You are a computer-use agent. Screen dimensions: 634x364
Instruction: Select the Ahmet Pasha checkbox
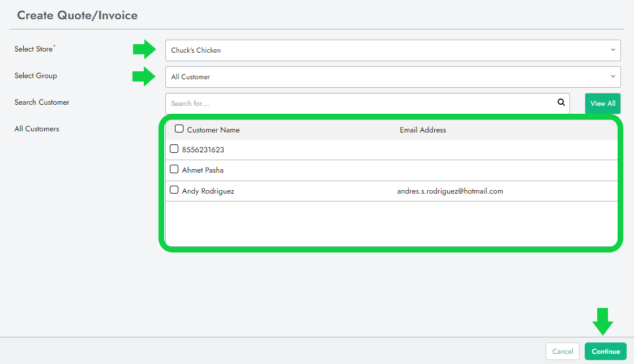point(174,169)
